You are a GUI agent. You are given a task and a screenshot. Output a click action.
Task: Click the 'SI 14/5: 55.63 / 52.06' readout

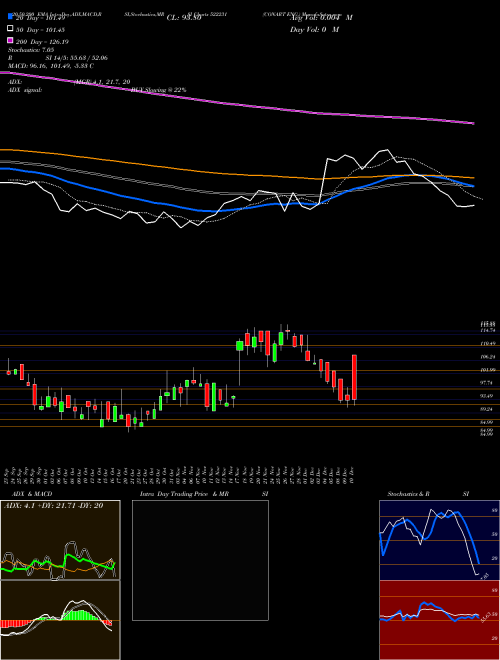pyautogui.click(x=77, y=58)
